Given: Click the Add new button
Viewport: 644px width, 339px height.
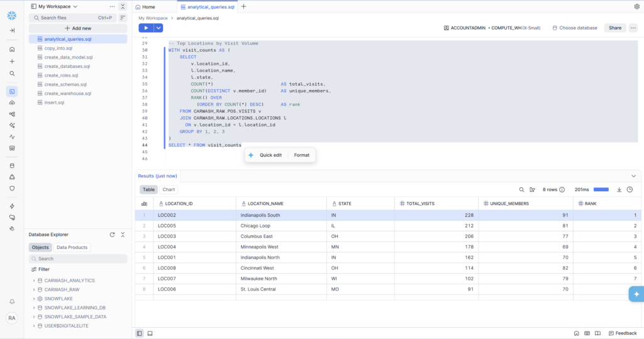Looking at the screenshot, I should click(77, 28).
